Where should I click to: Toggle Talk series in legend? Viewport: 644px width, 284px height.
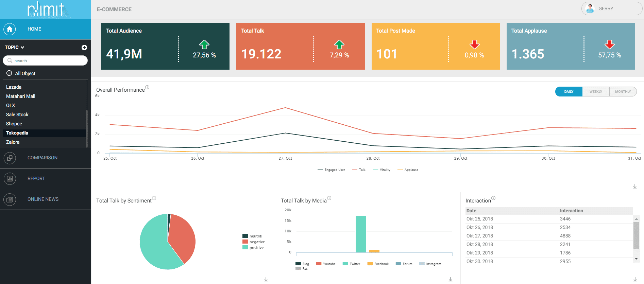point(359,170)
